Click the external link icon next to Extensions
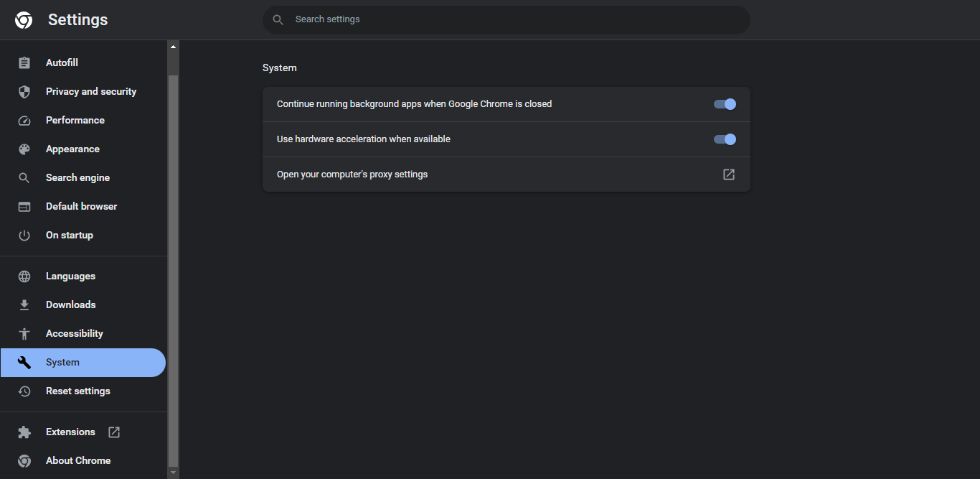 (114, 432)
